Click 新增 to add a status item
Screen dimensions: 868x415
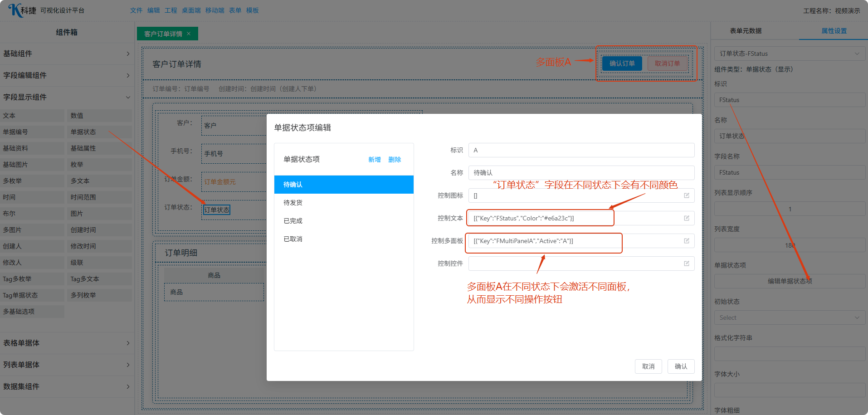coord(374,160)
